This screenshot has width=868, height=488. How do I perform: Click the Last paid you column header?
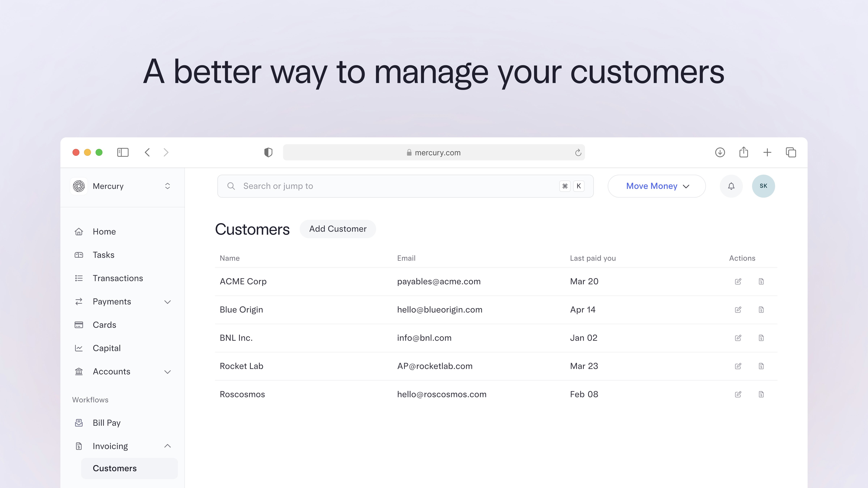click(593, 258)
